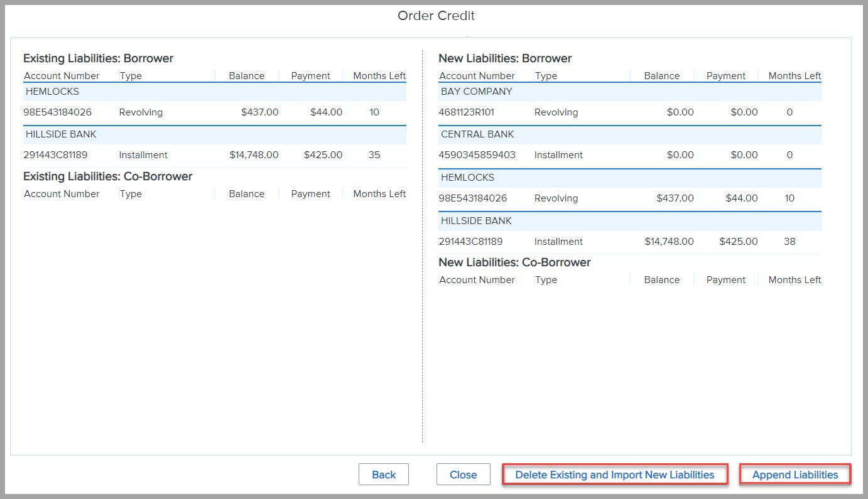The height and width of the screenshot is (499, 868).
Task: Click the Order Credit dialog title
Action: [x=437, y=16]
